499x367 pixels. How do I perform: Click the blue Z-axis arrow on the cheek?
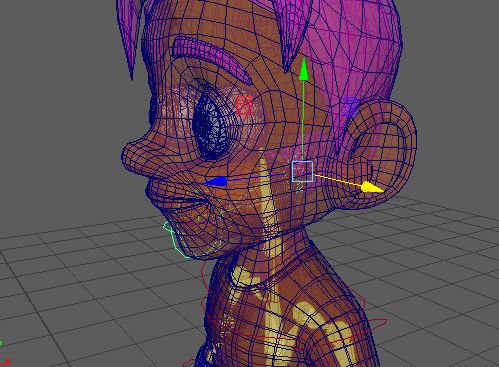coord(216,181)
